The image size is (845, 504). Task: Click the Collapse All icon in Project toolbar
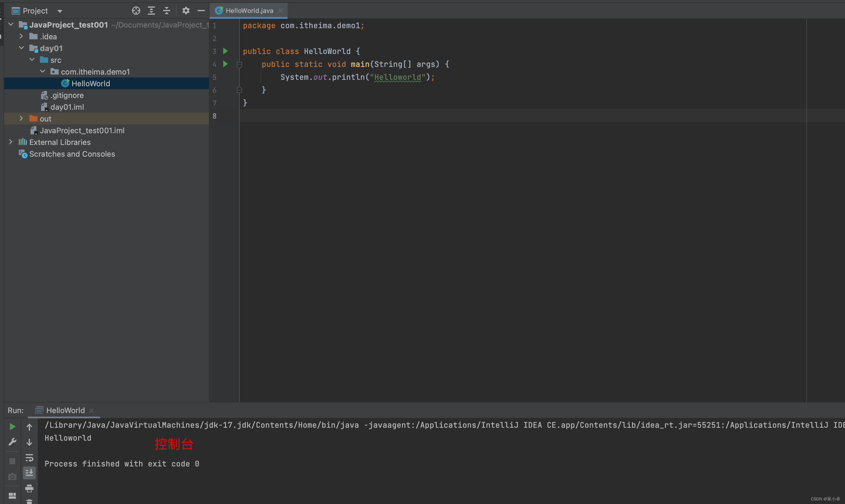pyautogui.click(x=166, y=11)
